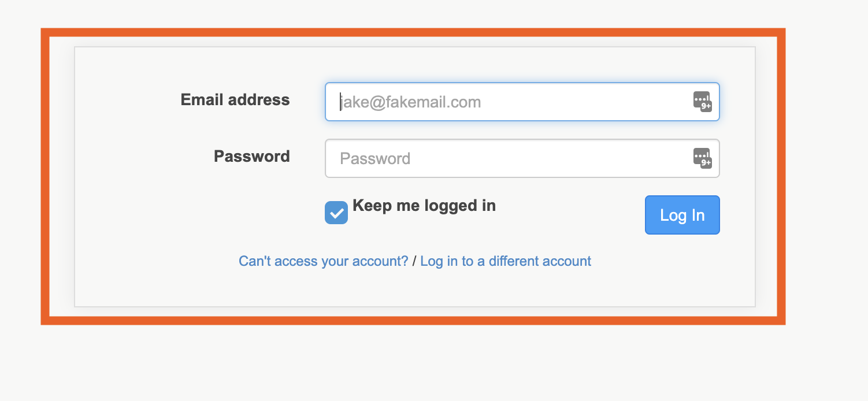This screenshot has height=401, width=868.
Task: Open saved logins icon beside Password placeholder
Action: tap(702, 158)
